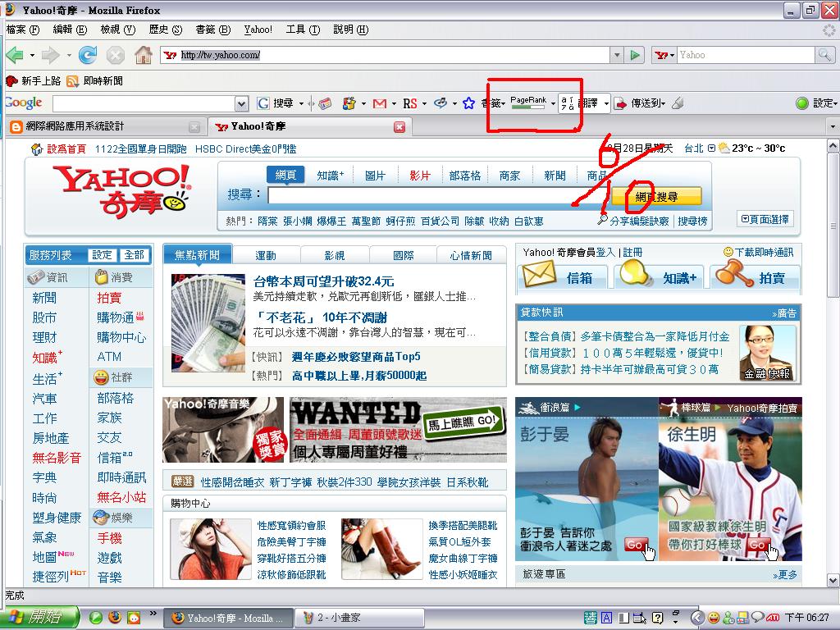
Task: Open Google toolbar 設定 settings
Action: coord(816,103)
